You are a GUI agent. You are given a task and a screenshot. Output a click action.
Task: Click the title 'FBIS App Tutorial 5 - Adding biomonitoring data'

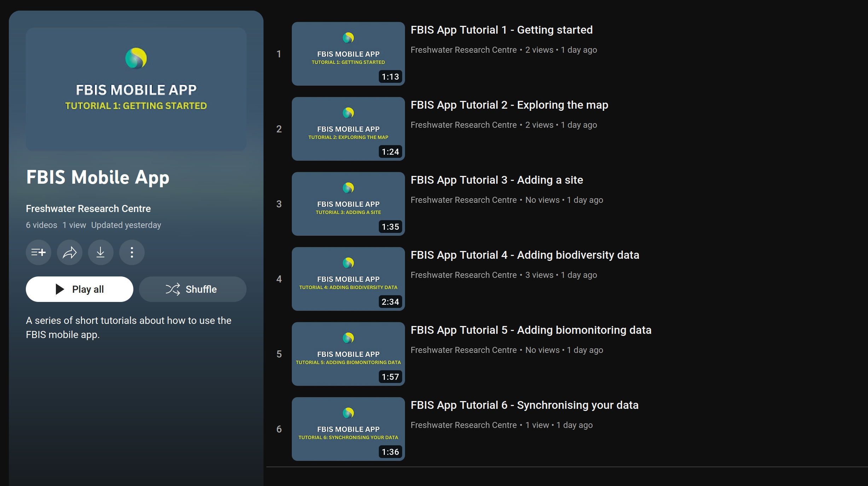coord(531,330)
